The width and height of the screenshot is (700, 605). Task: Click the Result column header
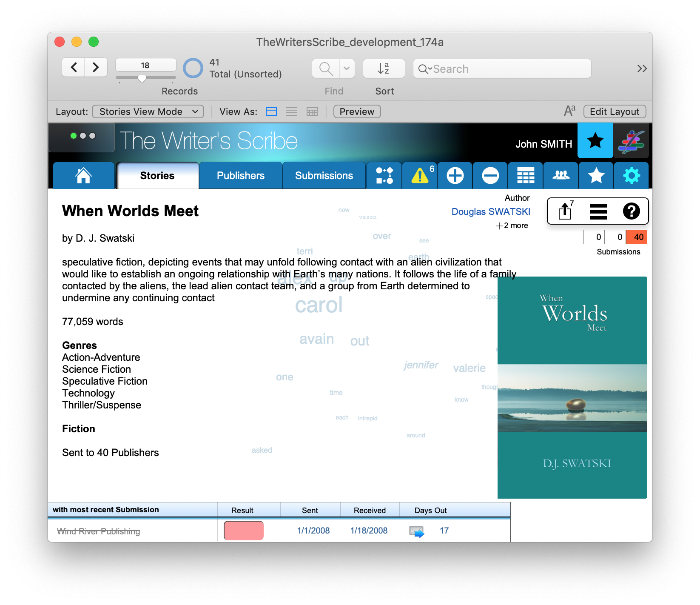coord(242,510)
